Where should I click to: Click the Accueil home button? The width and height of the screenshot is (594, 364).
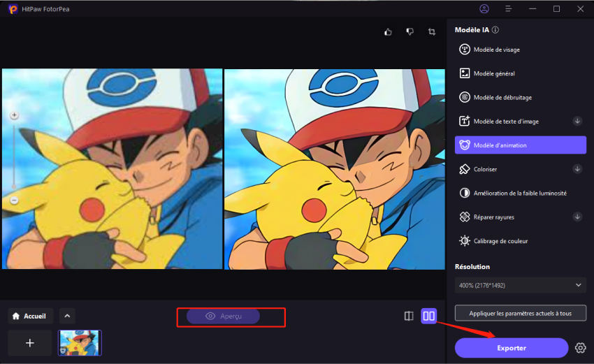(30, 316)
